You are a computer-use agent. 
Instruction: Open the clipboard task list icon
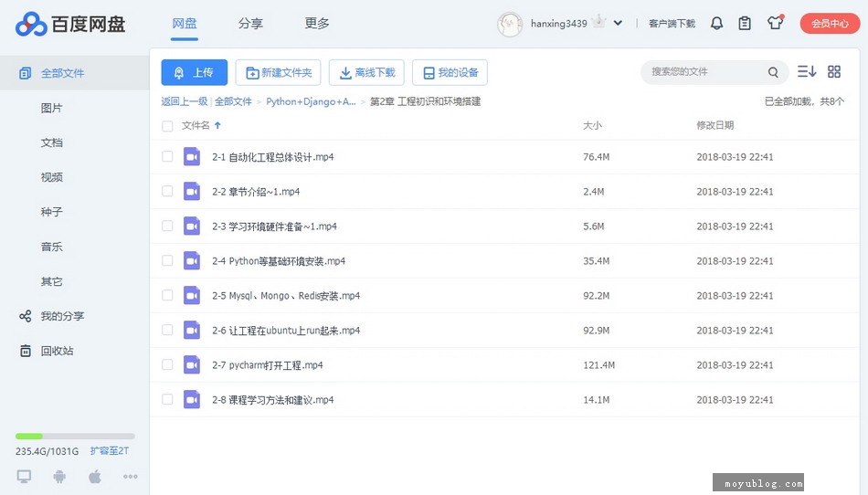coord(745,23)
